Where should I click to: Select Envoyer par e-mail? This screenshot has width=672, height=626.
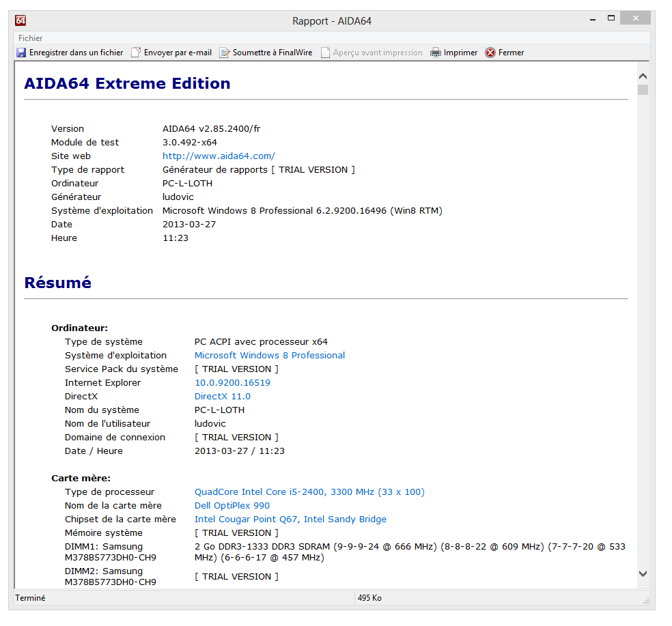tap(178, 53)
